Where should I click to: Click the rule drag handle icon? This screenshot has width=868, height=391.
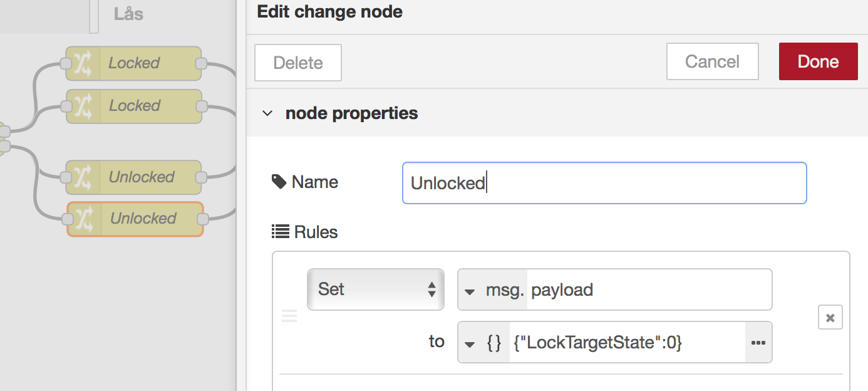click(x=289, y=316)
